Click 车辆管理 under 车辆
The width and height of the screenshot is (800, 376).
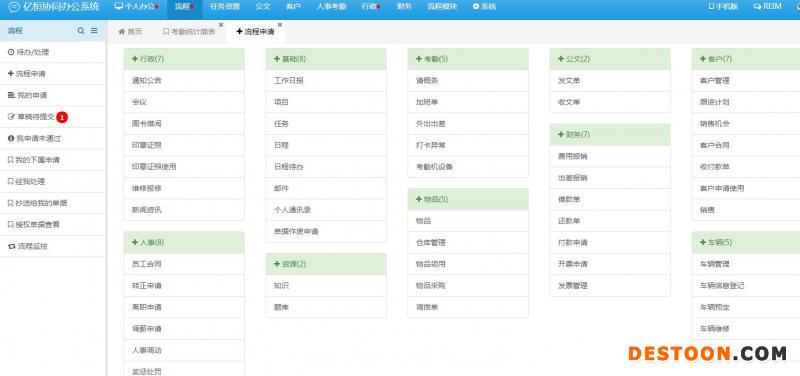pyautogui.click(x=746, y=264)
